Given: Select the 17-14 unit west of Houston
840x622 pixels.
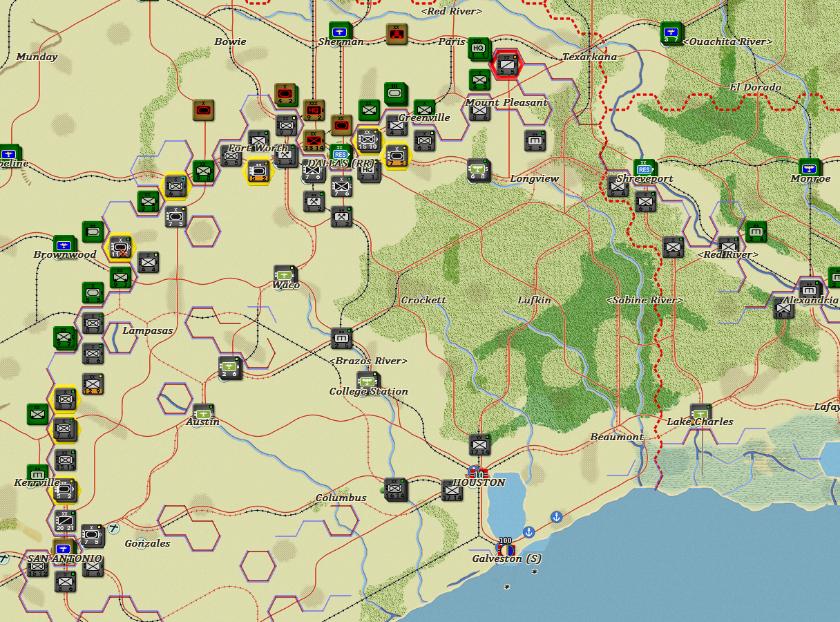Looking at the screenshot, I should click(452, 490).
